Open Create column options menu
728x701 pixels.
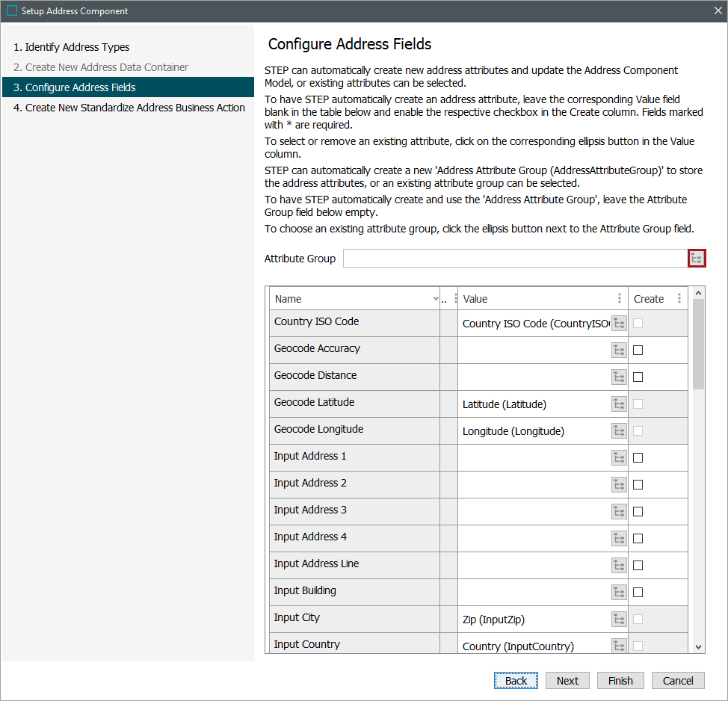point(679,299)
